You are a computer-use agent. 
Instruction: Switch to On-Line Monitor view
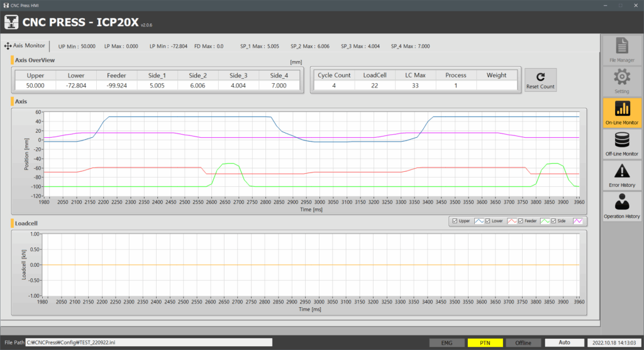click(621, 113)
